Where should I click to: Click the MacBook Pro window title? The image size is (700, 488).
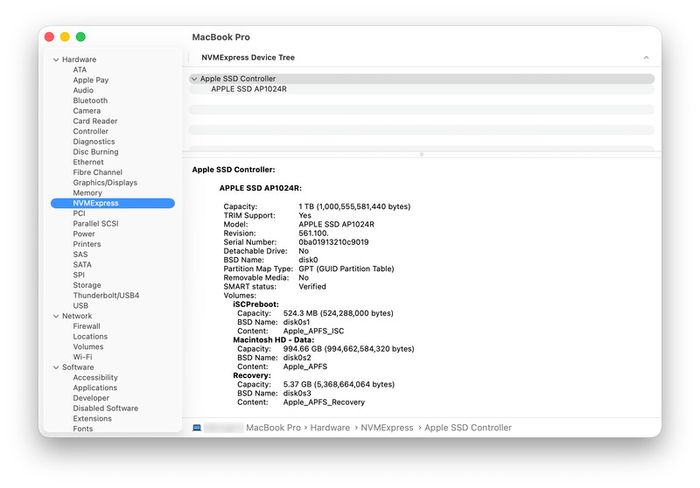221,37
